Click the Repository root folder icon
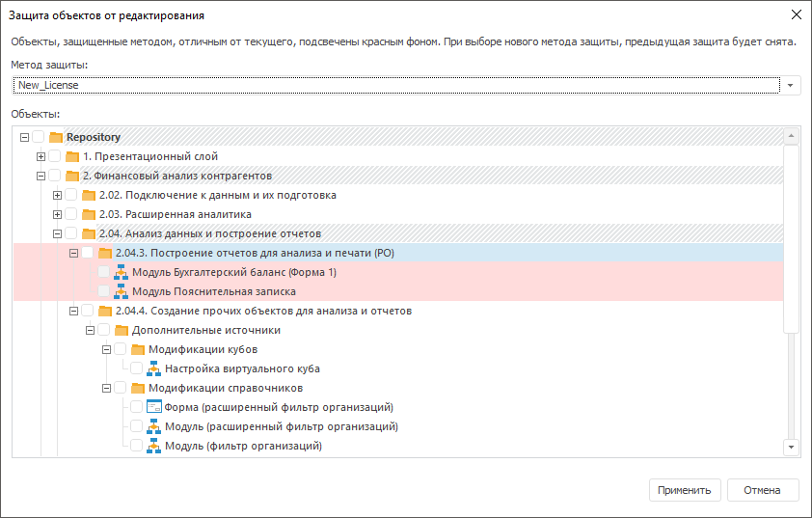This screenshot has width=812, height=518. pos(56,137)
